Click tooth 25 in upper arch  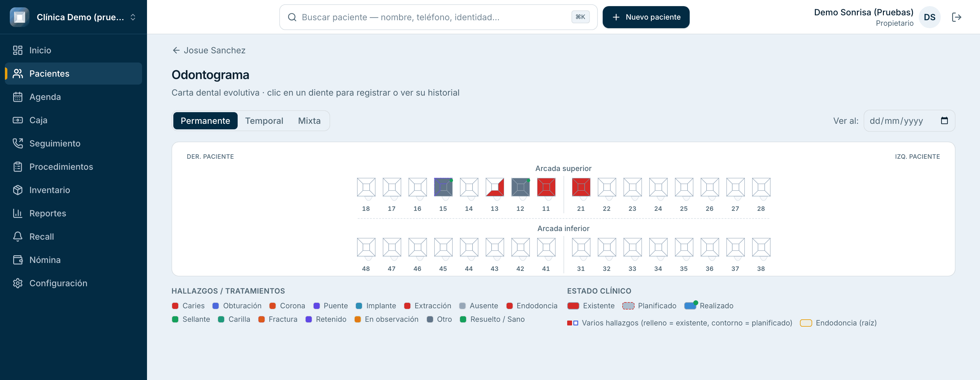click(x=684, y=187)
